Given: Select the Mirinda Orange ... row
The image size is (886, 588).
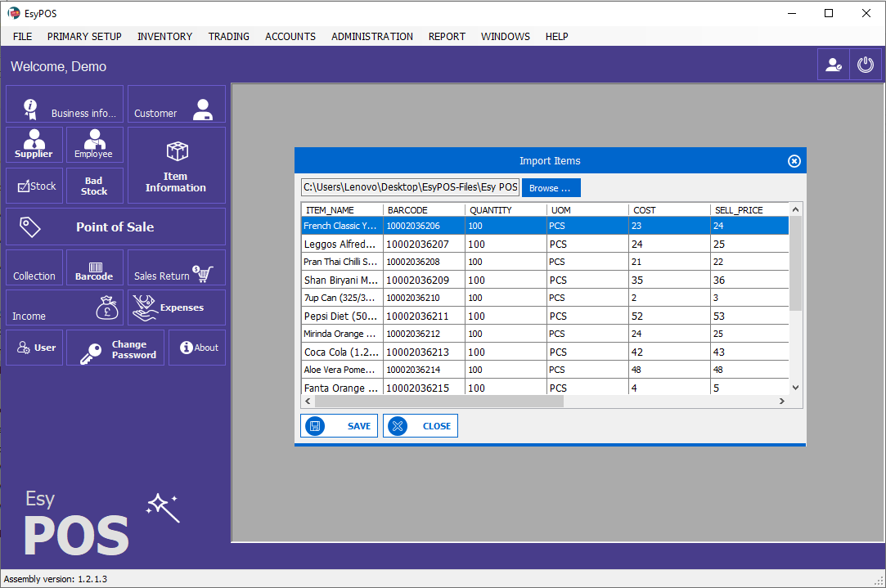Looking at the screenshot, I should click(x=546, y=334).
